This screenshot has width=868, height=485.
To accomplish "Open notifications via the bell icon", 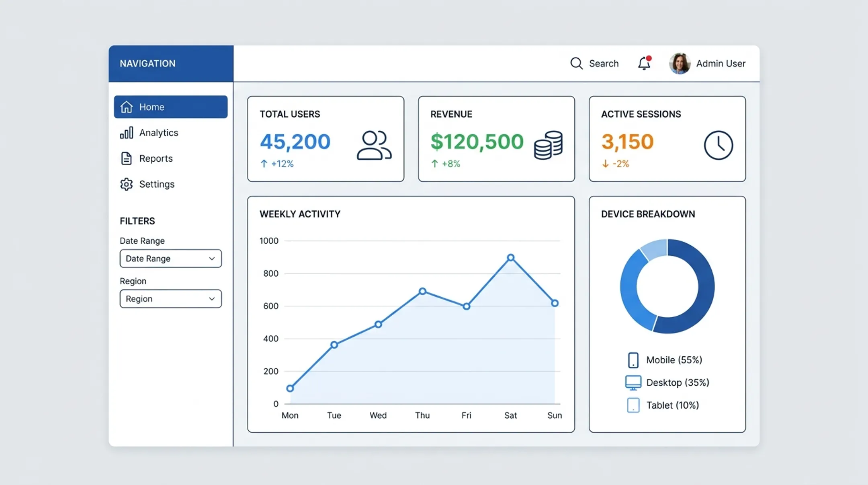I will click(644, 63).
